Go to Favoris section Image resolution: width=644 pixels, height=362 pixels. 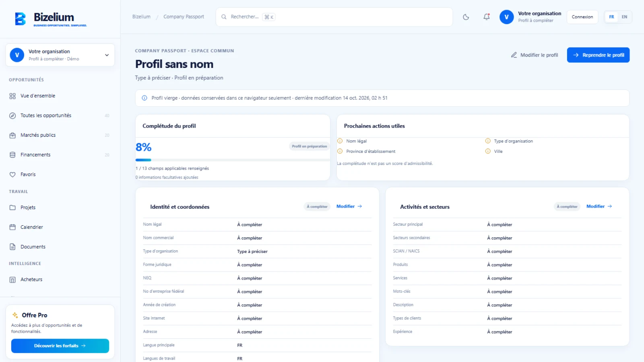[60, 175]
